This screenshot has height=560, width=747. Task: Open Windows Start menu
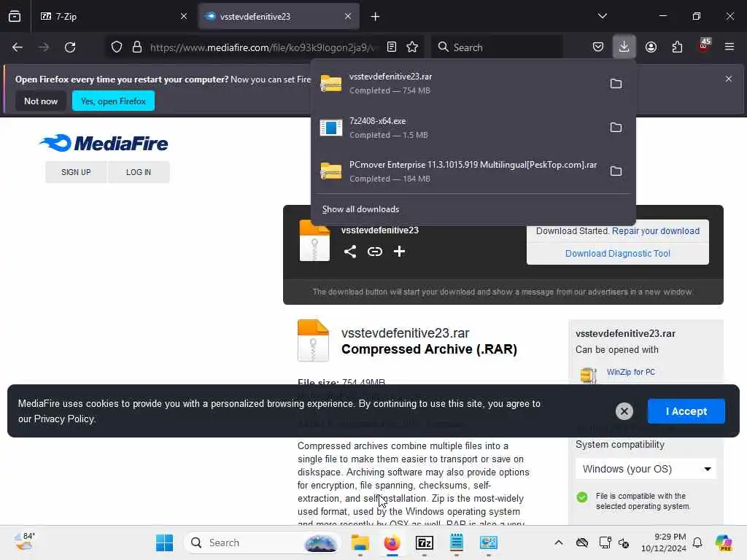tap(165, 542)
